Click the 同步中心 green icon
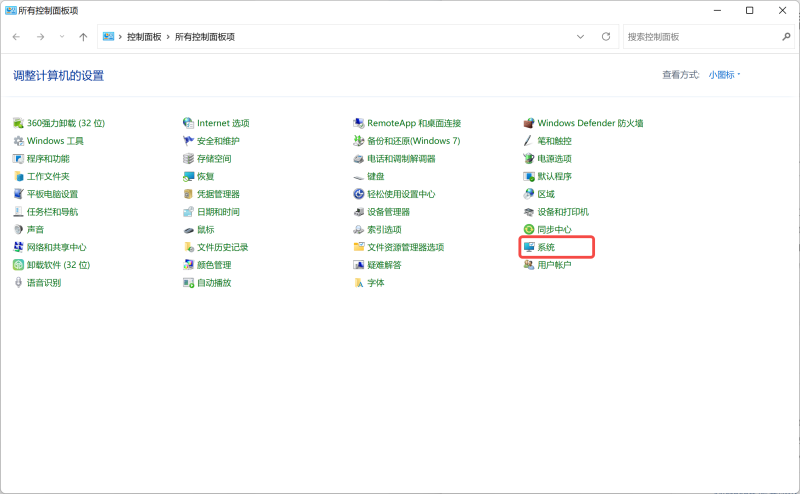This screenshot has height=494, width=800. coord(529,230)
